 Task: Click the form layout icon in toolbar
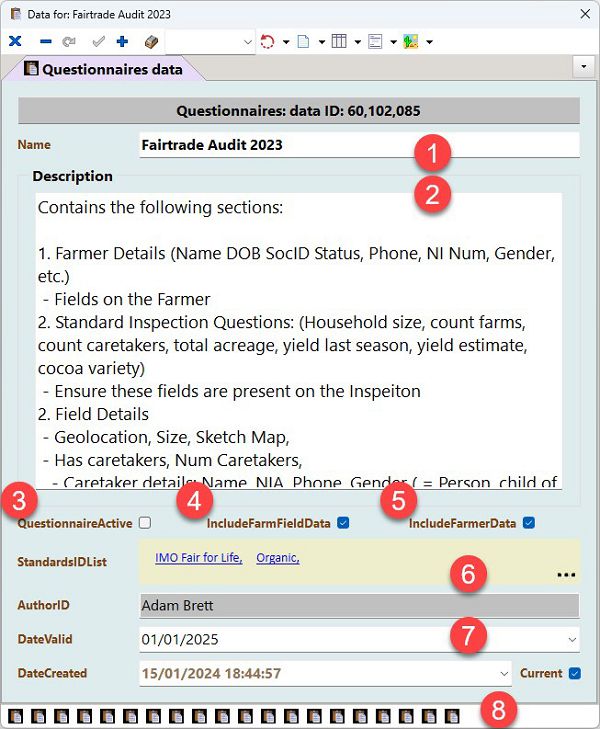[375, 41]
